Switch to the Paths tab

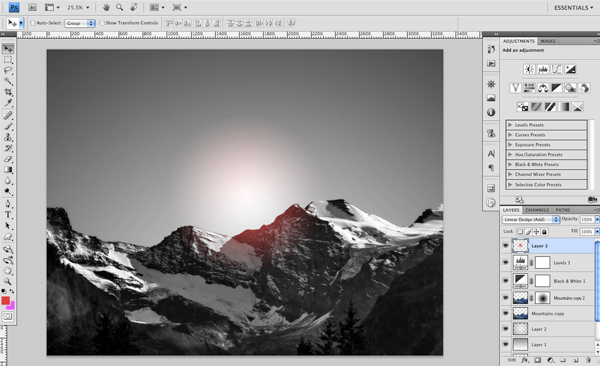click(x=563, y=210)
